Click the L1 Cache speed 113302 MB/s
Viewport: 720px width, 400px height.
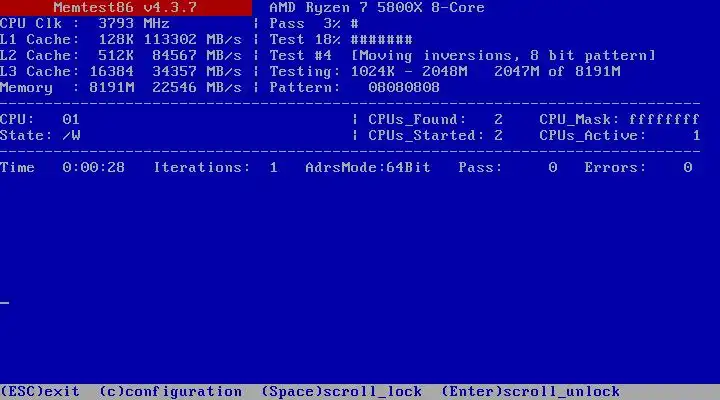(192, 39)
